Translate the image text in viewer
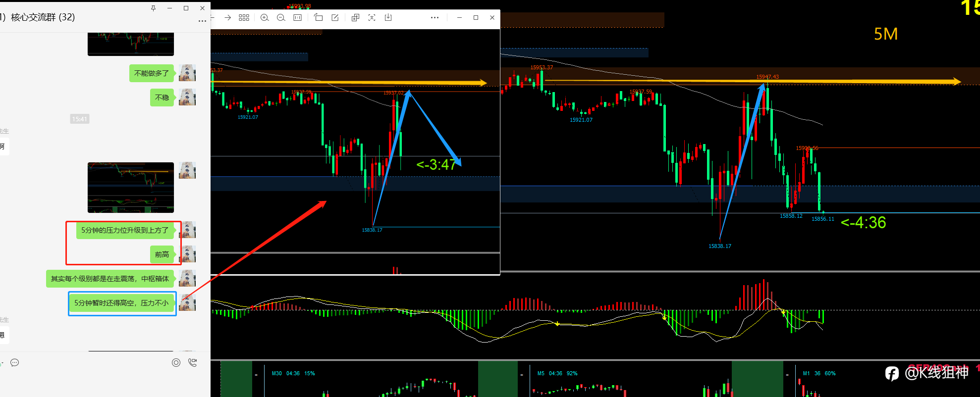 [355, 18]
